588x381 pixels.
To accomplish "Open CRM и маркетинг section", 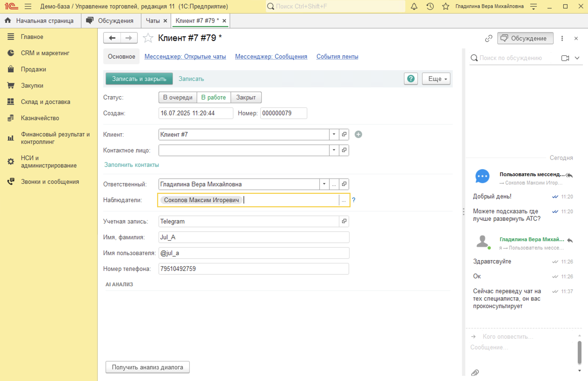I will tap(45, 53).
